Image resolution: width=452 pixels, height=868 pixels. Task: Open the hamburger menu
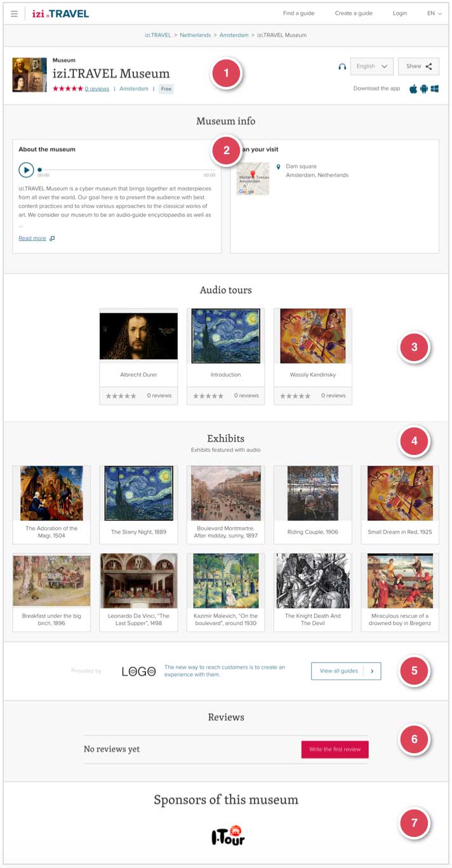[14, 13]
